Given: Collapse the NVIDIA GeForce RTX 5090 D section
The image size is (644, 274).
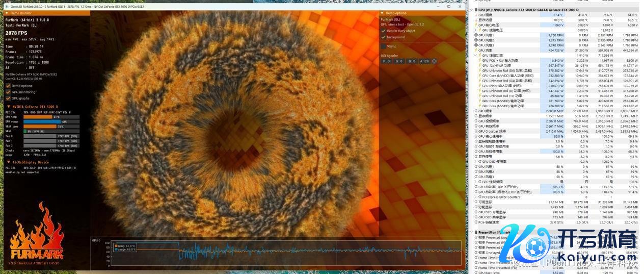Looking at the screenshot, I should click(x=8, y=107).
